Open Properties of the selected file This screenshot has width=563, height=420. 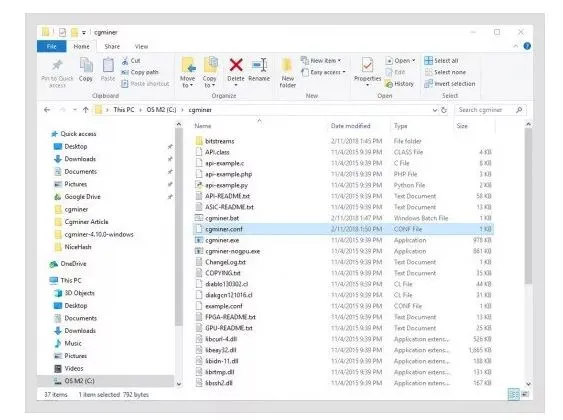point(367,72)
